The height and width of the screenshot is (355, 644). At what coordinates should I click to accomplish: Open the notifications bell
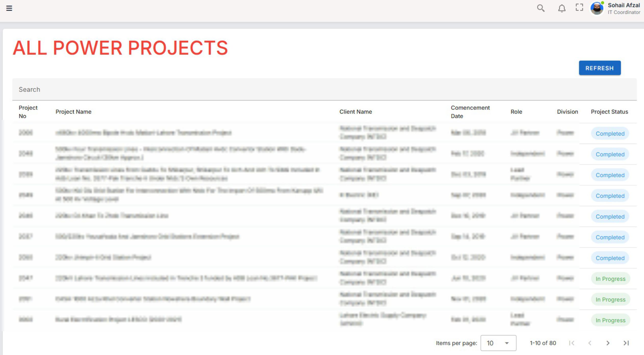562,8
